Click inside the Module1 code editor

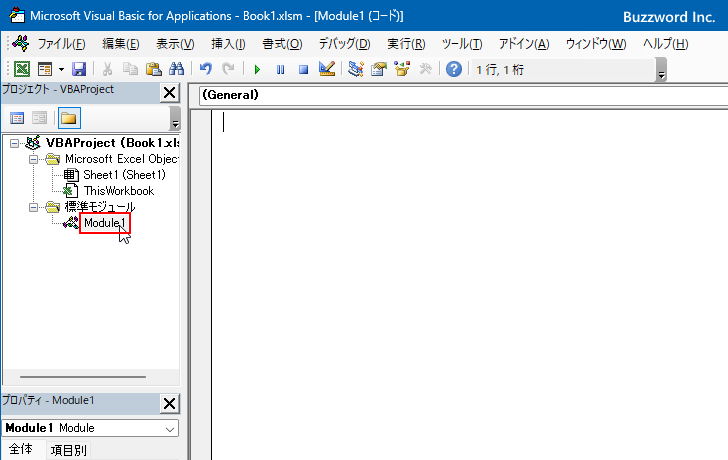tap(469, 285)
